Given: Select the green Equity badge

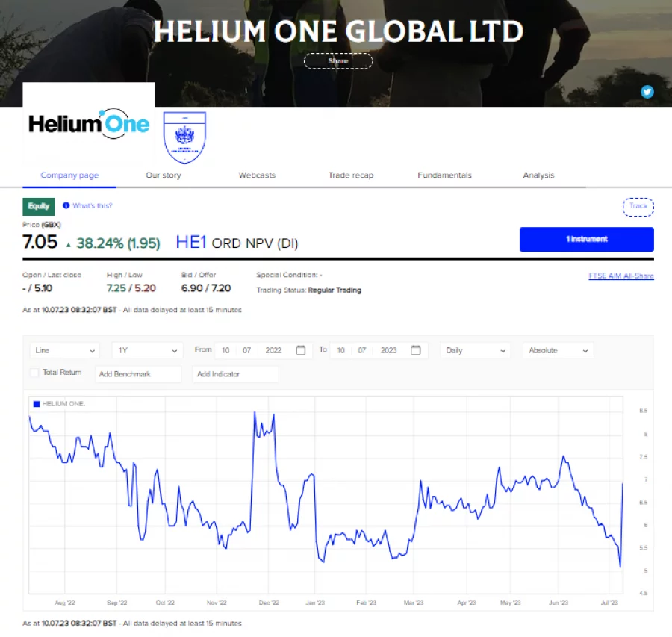Looking at the screenshot, I should point(38,206).
